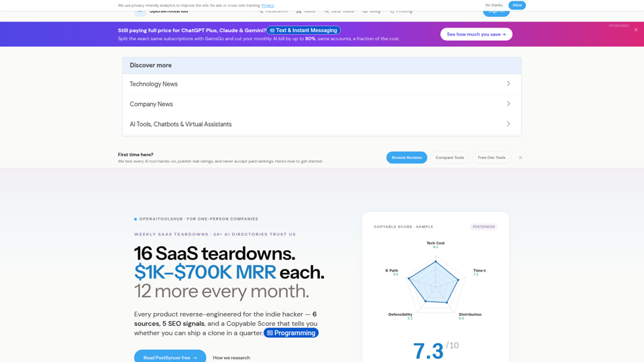Allow privacy-friendly analytics
This screenshot has width=644, height=362.
pyautogui.click(x=517, y=5)
